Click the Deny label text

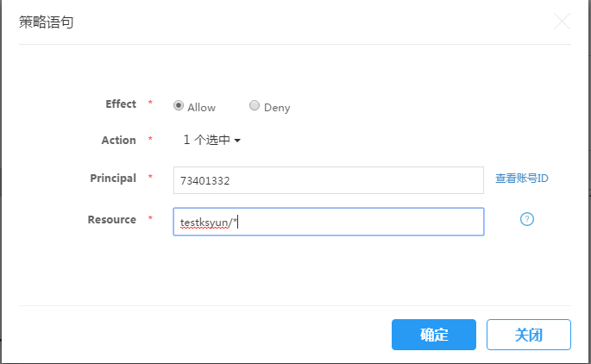pos(277,108)
